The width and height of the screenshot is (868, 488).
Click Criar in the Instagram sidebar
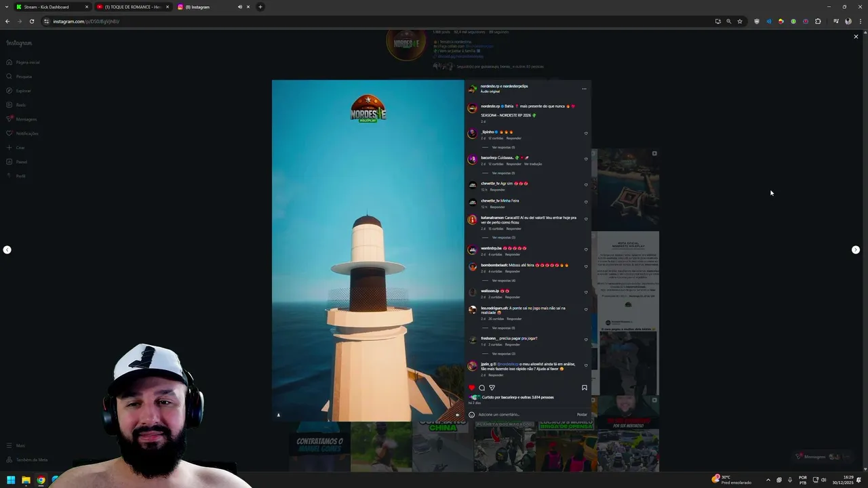click(x=16, y=148)
